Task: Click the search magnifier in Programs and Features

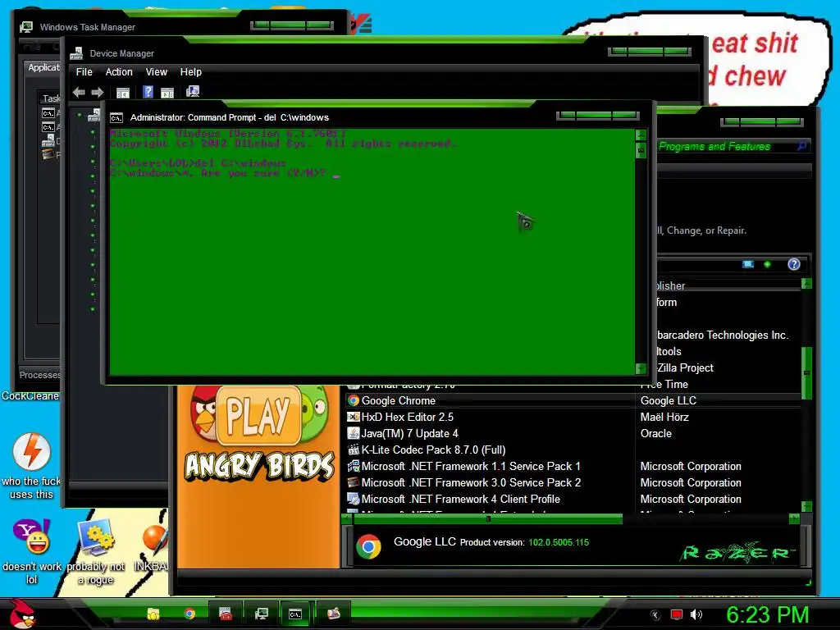Action: point(802,146)
